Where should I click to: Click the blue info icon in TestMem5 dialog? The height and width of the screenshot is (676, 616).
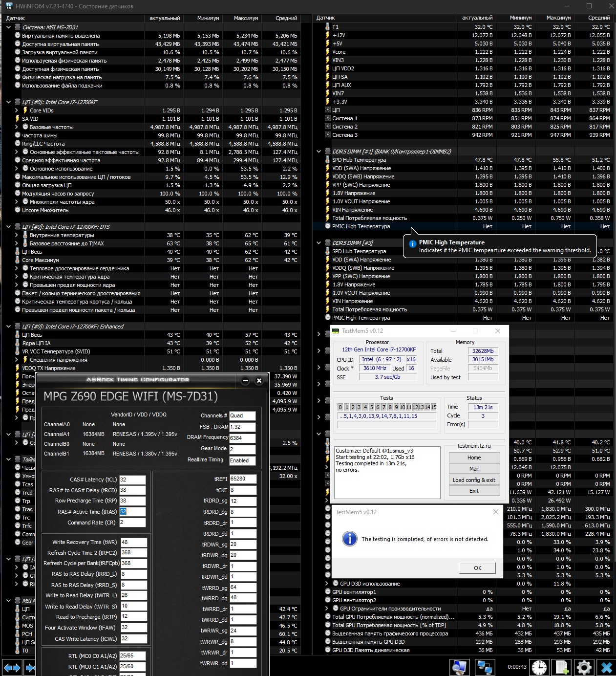click(x=349, y=539)
